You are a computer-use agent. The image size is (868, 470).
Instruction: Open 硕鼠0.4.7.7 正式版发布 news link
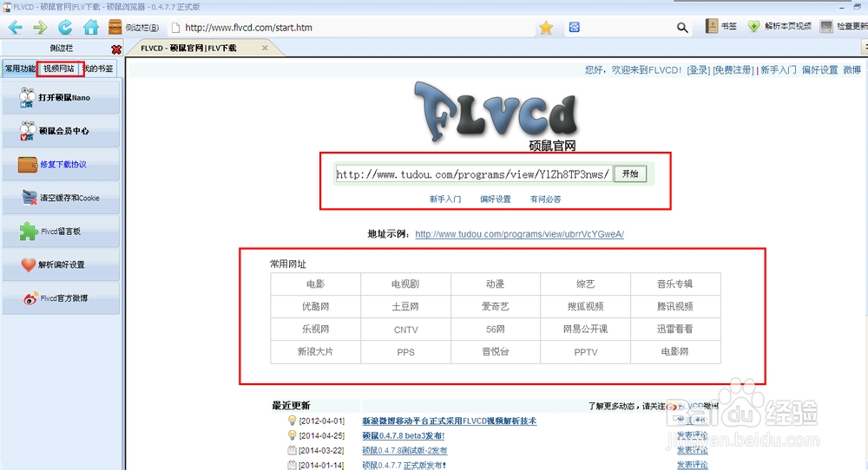click(404, 465)
